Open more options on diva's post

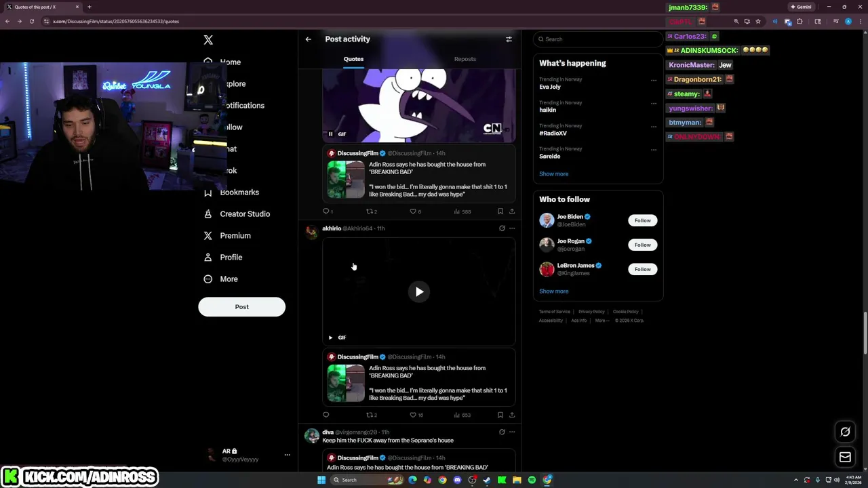(512, 432)
